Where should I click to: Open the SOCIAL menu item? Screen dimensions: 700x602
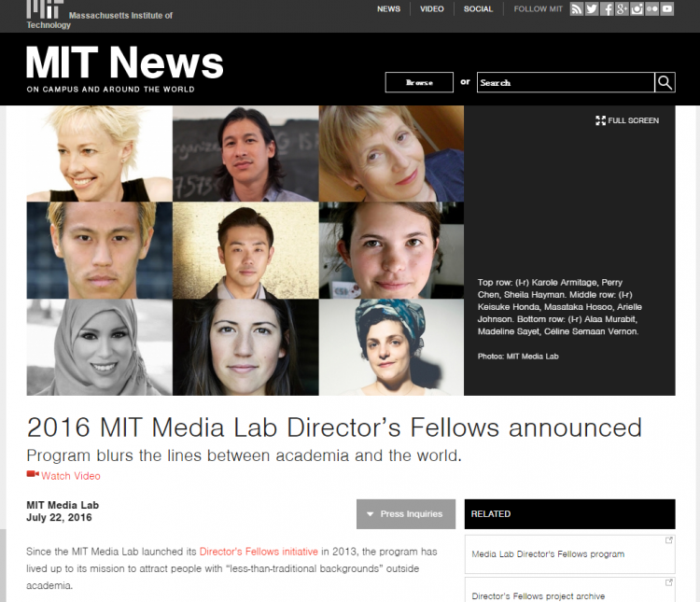[478, 9]
